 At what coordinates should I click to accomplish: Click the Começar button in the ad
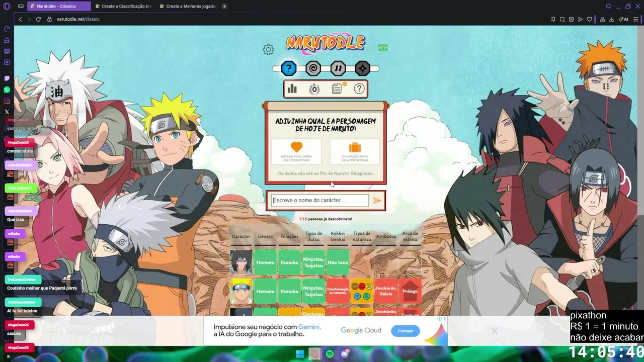click(406, 331)
